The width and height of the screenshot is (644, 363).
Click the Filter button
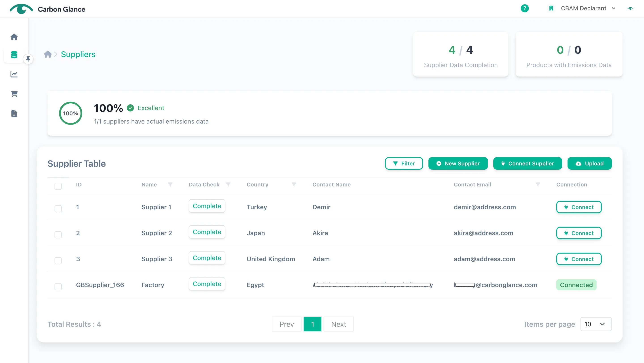click(404, 163)
